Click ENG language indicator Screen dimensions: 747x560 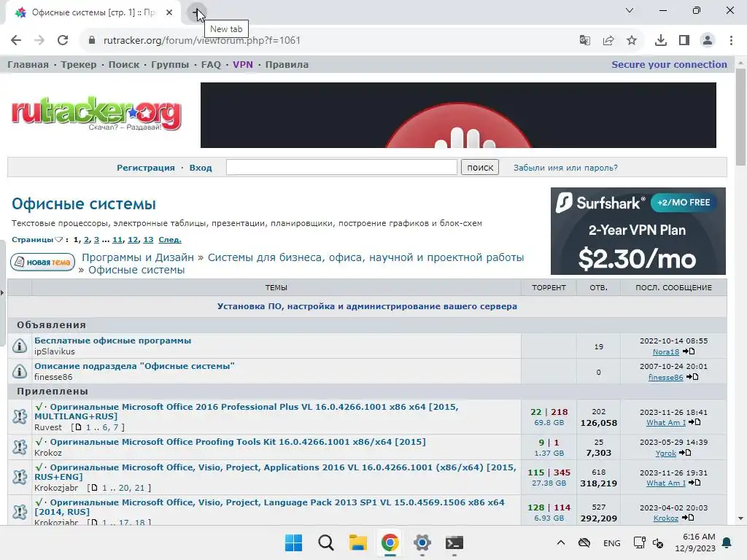pos(612,542)
